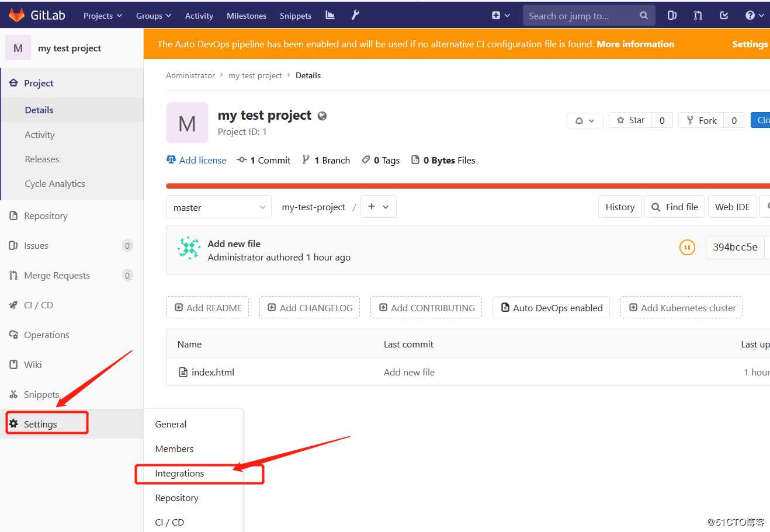Open the master branch selector

click(218, 207)
